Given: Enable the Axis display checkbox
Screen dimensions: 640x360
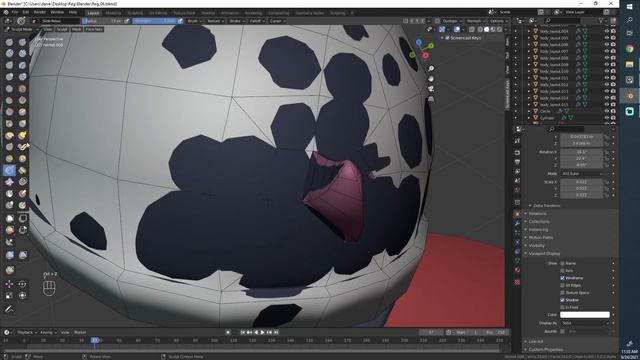Looking at the screenshot, I should click(562, 271).
